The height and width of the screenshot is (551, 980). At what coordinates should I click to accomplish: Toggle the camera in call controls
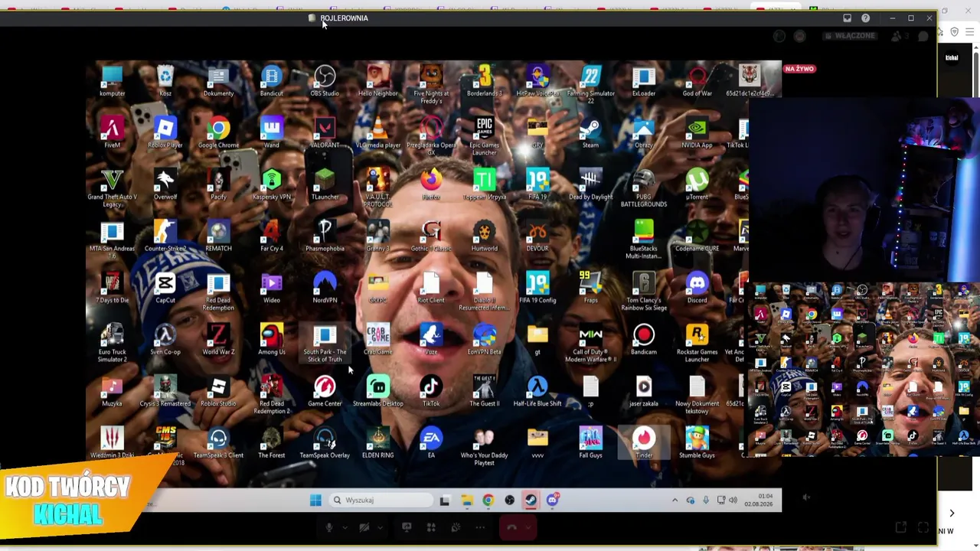364,527
